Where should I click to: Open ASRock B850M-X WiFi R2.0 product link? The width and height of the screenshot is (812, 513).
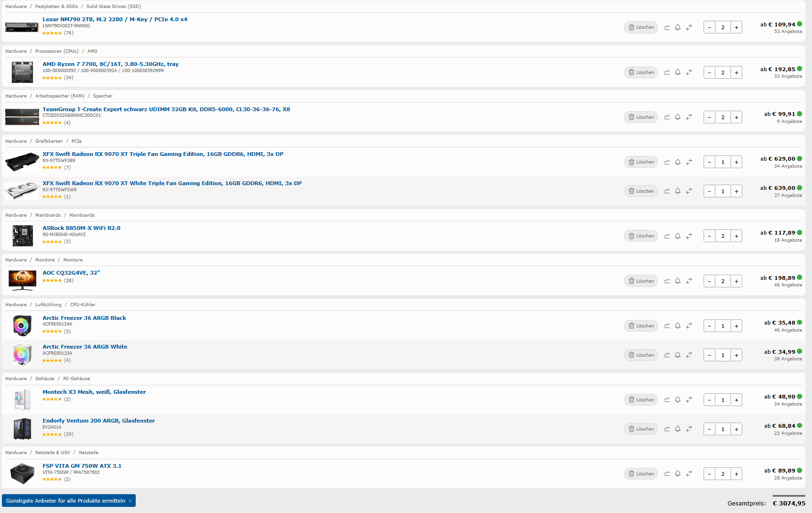[x=82, y=228]
